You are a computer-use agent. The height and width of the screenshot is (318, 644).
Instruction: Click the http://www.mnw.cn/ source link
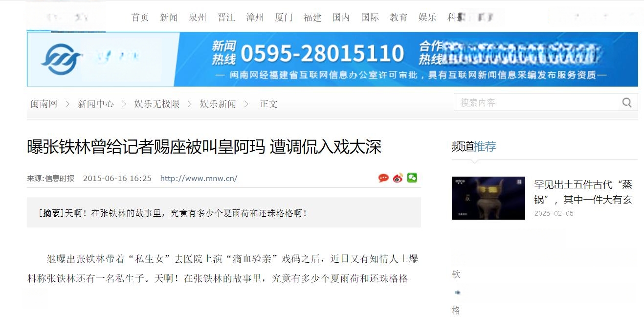(199, 178)
